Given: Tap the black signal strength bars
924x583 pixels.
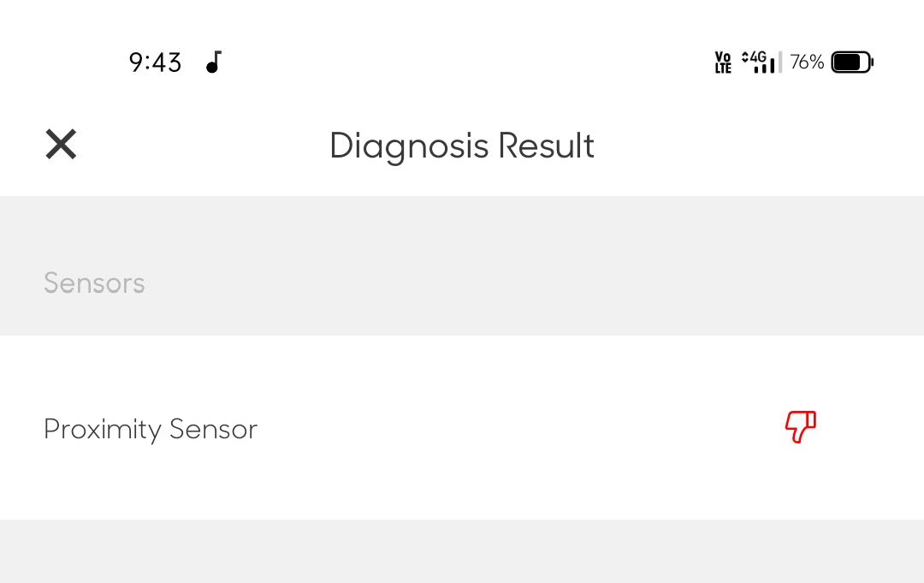Looking at the screenshot, I should pos(764,67).
